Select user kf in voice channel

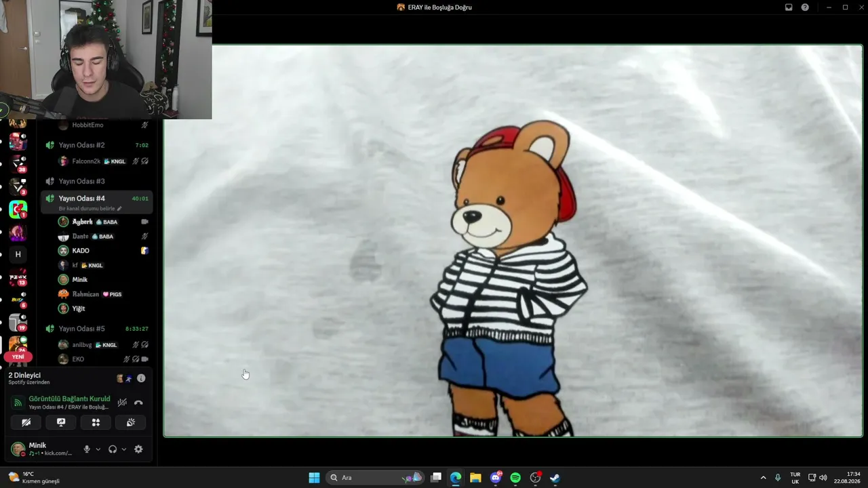tap(104, 265)
